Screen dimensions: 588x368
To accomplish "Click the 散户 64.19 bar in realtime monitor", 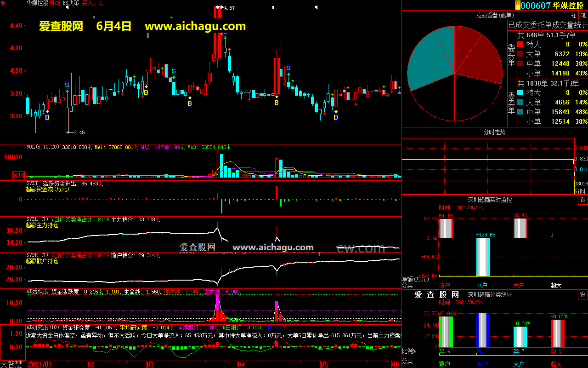I will point(446,228).
